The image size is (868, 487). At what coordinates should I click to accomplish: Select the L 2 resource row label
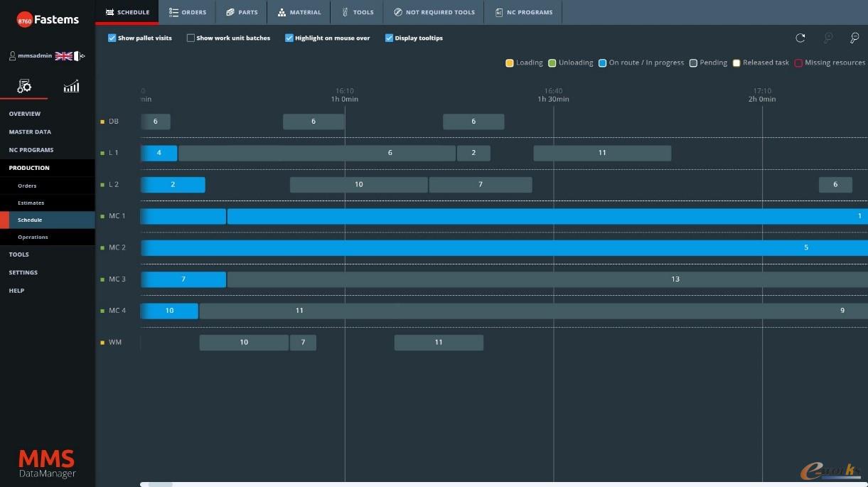tap(114, 184)
